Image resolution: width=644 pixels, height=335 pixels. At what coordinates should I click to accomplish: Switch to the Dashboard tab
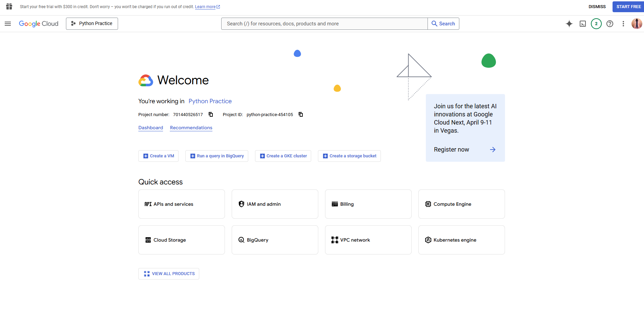(151, 128)
